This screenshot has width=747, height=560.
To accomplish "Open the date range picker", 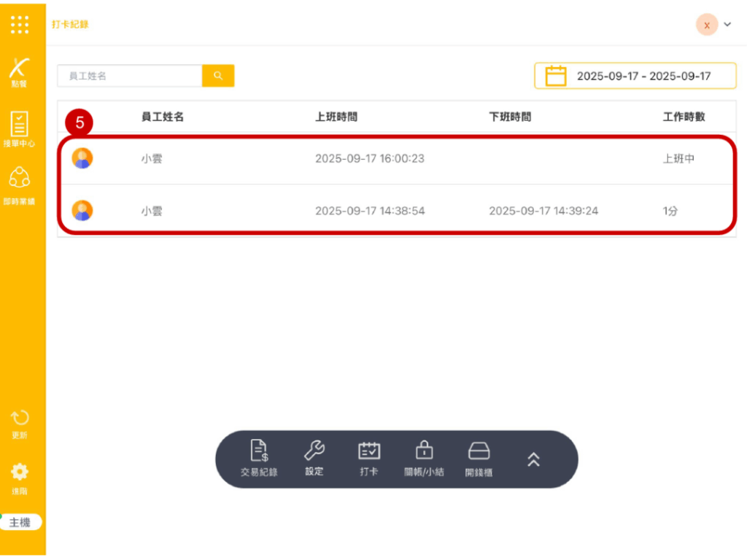I will click(x=635, y=76).
